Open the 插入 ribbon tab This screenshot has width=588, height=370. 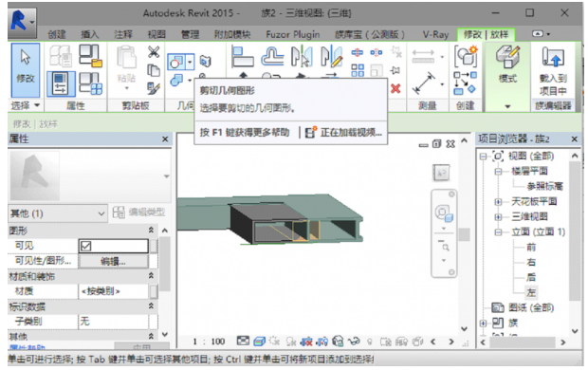(90, 34)
